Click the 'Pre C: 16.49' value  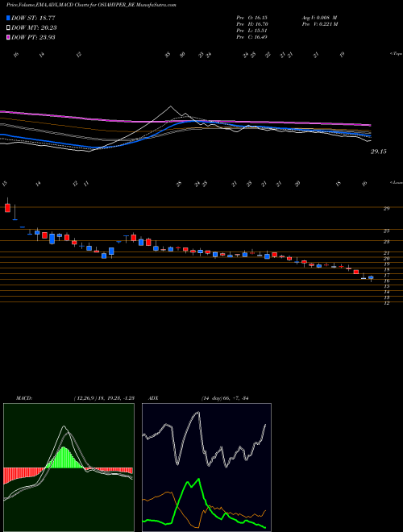[252, 36]
